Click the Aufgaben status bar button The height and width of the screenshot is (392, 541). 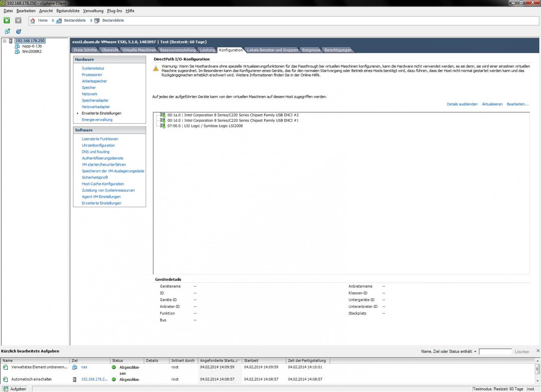pos(15,389)
